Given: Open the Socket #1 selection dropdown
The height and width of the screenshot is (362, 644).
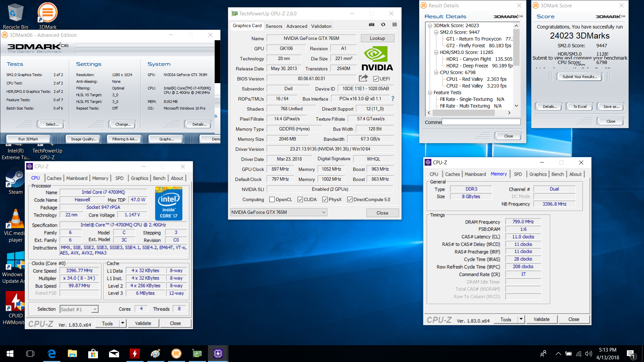Looking at the screenshot, I should pos(79,309).
